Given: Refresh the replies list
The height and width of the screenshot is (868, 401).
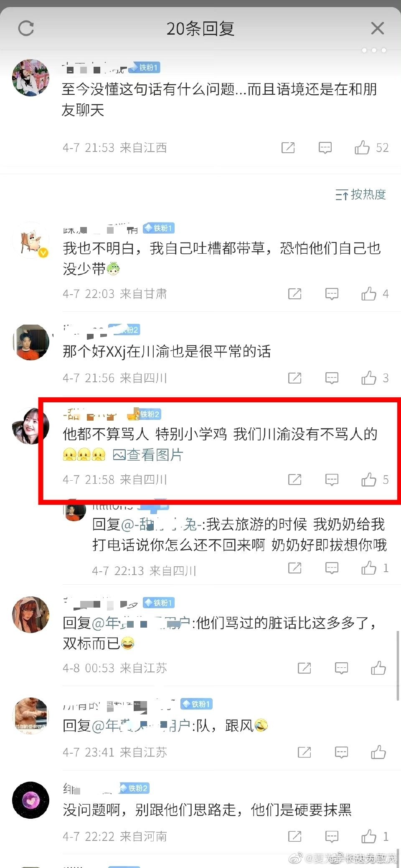Looking at the screenshot, I should [26, 28].
